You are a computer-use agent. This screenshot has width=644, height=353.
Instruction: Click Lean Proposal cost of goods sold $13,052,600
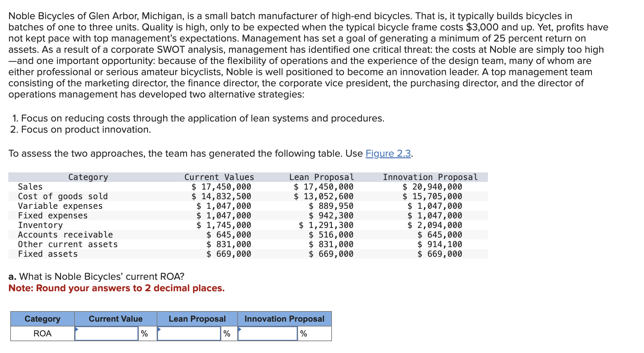point(324,196)
